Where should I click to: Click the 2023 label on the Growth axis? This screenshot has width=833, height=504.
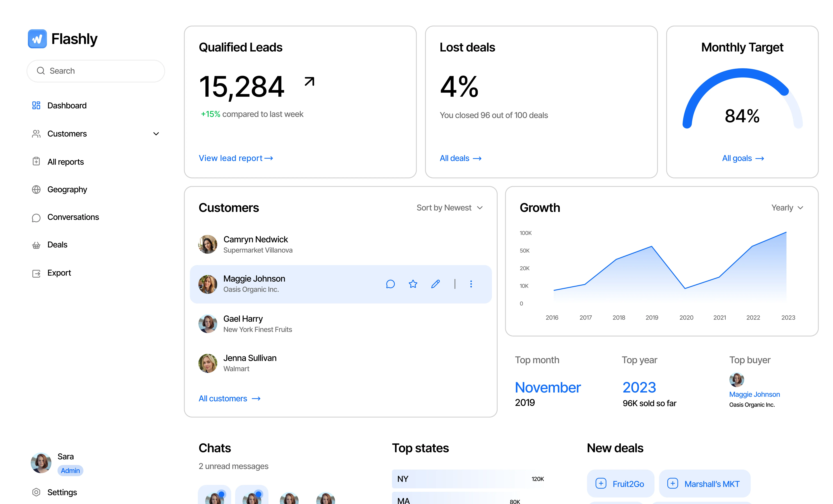(x=788, y=318)
